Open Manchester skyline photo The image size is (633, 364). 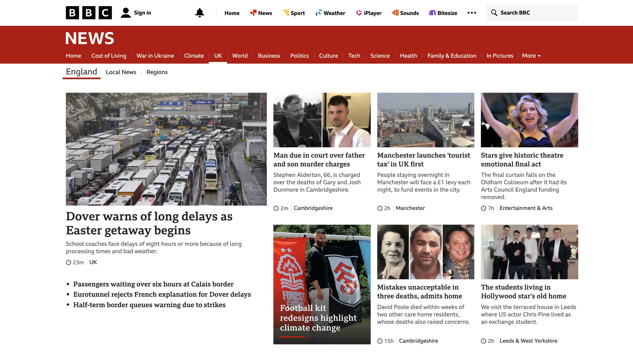point(426,120)
